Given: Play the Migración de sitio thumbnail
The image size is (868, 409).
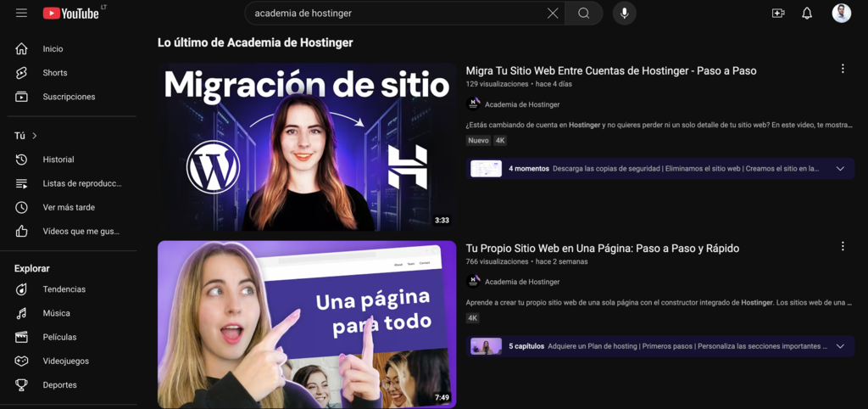Looking at the screenshot, I should pos(307,147).
